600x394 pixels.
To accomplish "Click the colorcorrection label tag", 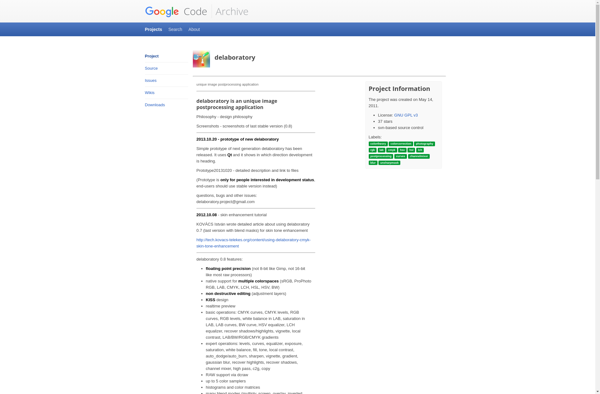I will click(401, 144).
